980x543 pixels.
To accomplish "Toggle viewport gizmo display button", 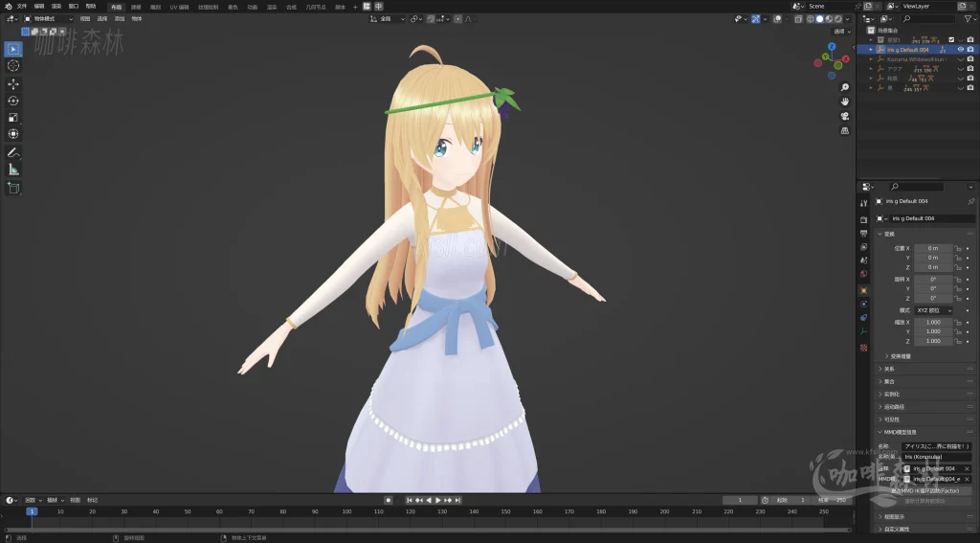I will point(756,19).
